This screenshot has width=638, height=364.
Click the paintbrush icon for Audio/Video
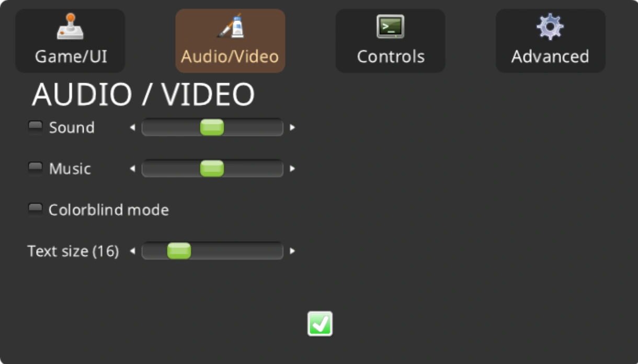(231, 26)
